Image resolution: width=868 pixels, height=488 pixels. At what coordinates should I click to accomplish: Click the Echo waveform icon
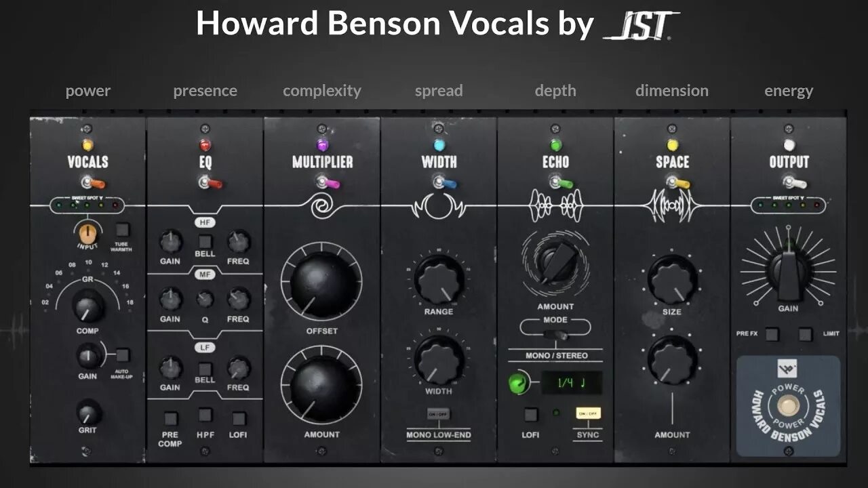coord(556,205)
